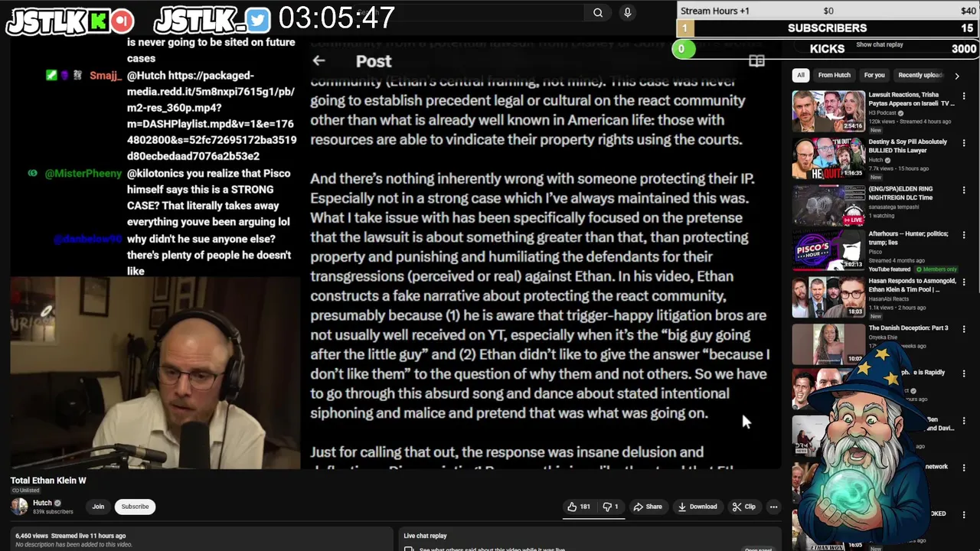Click the HasanAbi Reacts channel name
This screenshot has width=980, height=551.
[890, 299]
